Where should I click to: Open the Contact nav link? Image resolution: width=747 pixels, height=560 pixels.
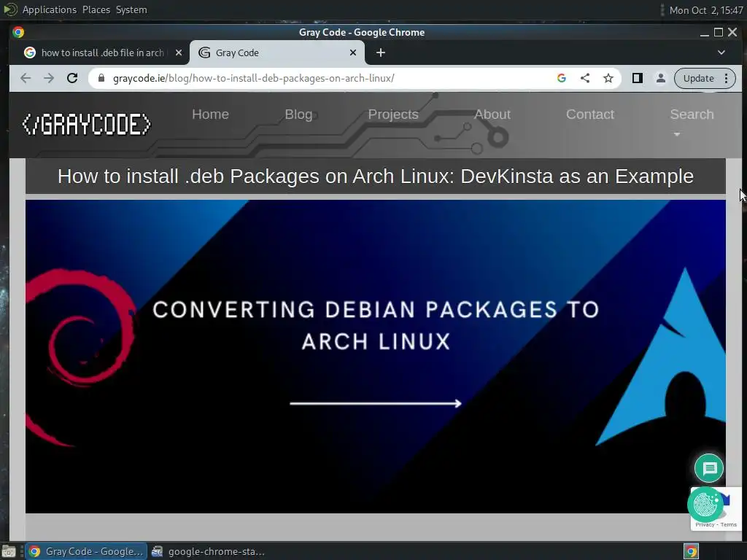589,114
